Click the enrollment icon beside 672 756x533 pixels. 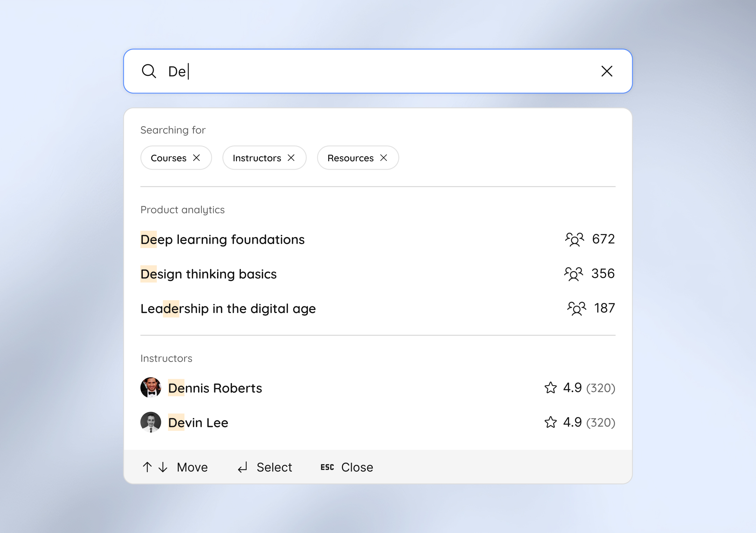coord(574,240)
